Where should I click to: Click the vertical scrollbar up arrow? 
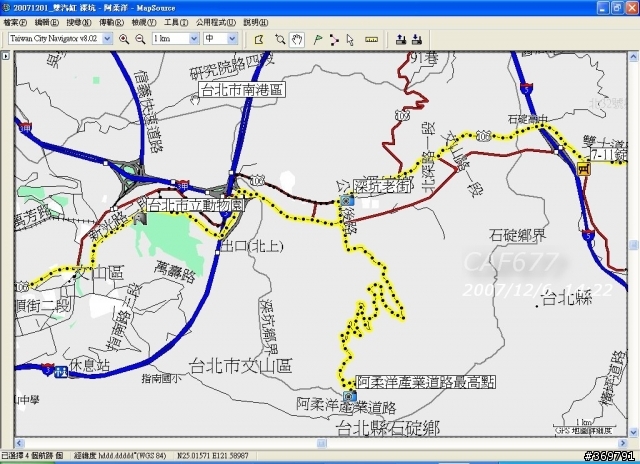point(633,57)
